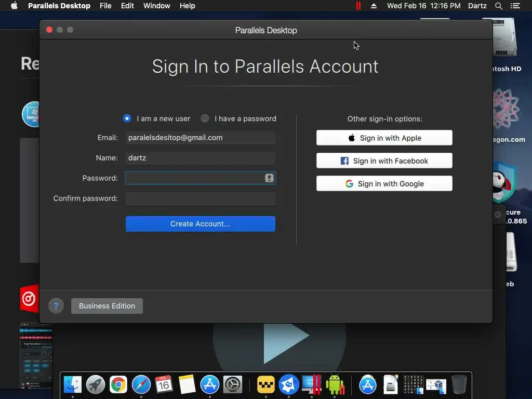The height and width of the screenshot is (399, 532).
Task: Click the Name input field
Action: [x=200, y=158]
